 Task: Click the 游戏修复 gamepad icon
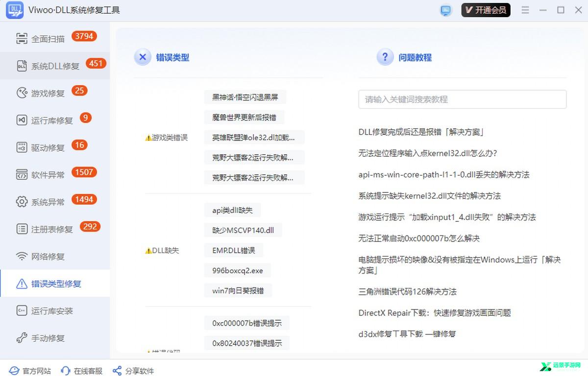[x=22, y=93]
